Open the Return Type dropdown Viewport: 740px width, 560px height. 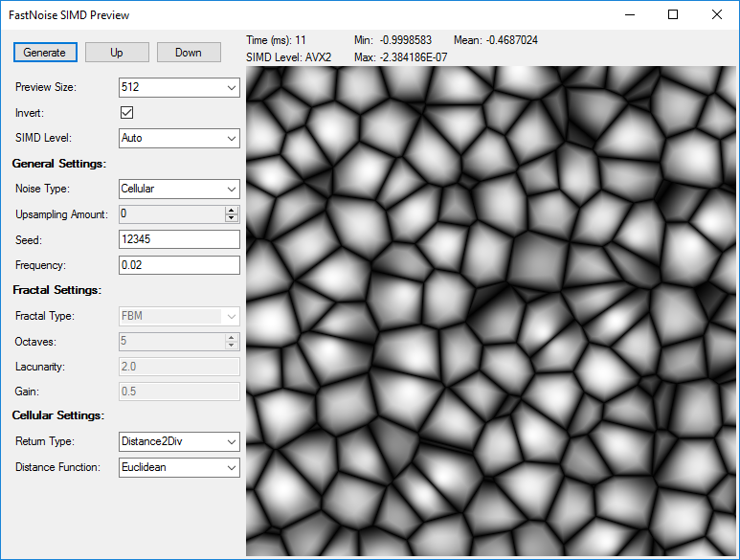tap(178, 441)
